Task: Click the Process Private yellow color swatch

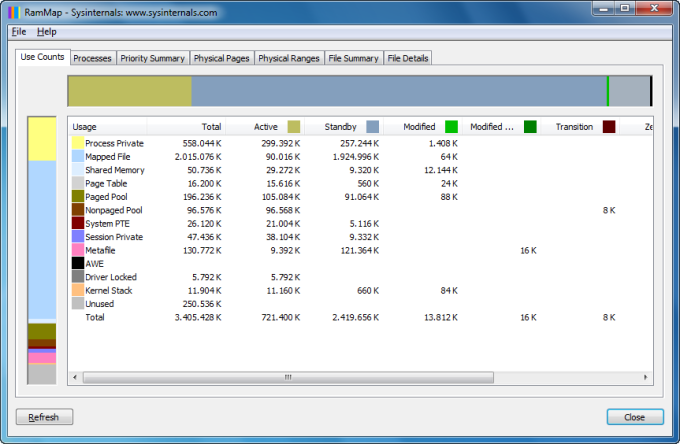Action: pos(78,143)
